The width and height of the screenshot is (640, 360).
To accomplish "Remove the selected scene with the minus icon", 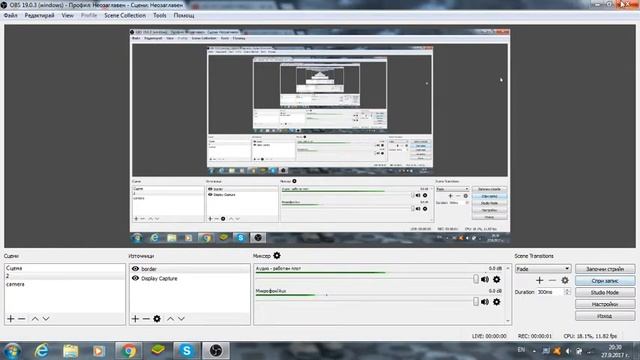I will [x=22, y=318].
